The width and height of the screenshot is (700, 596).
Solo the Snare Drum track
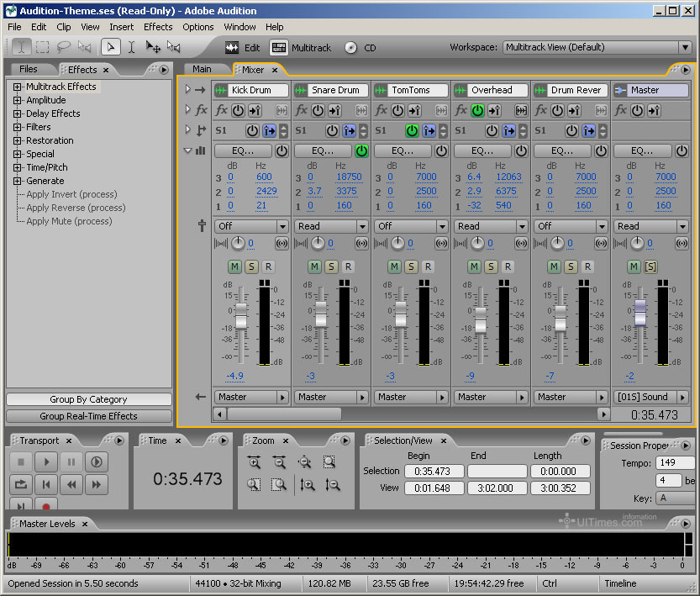[x=331, y=266]
